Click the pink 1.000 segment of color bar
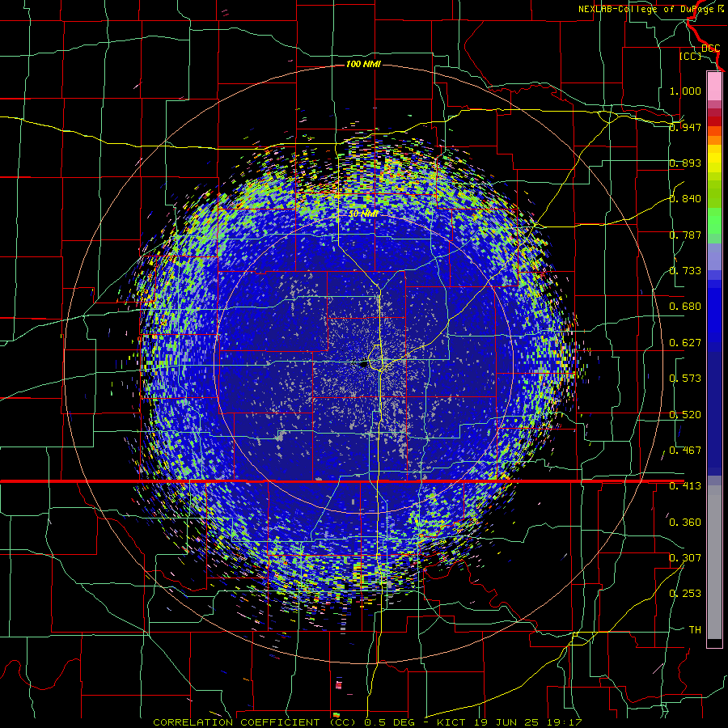The image size is (728, 728). click(x=714, y=87)
